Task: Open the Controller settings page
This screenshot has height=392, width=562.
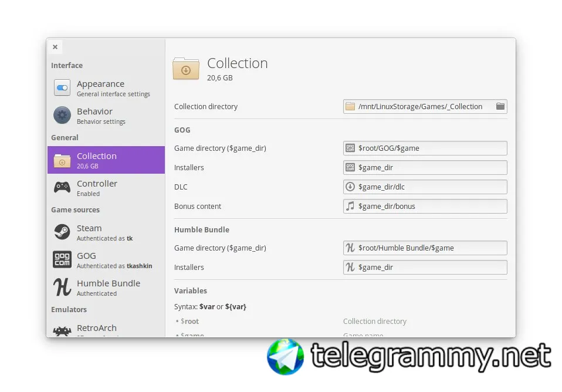Action: [106, 188]
